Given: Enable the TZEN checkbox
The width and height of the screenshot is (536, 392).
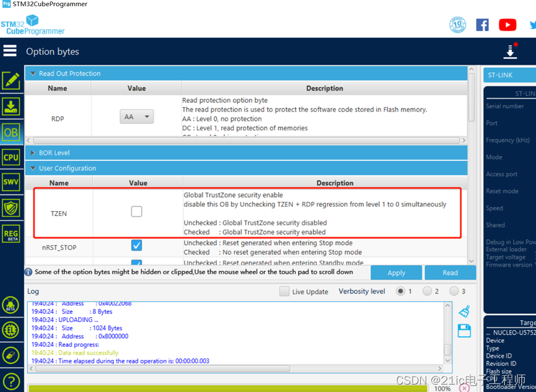Looking at the screenshot, I should (x=136, y=211).
